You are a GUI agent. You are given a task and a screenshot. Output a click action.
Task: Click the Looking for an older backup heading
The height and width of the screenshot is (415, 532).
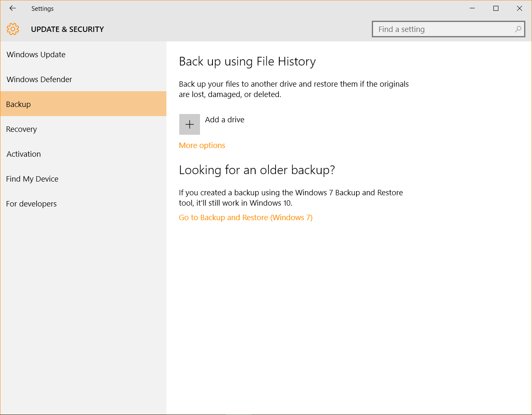[x=257, y=170]
